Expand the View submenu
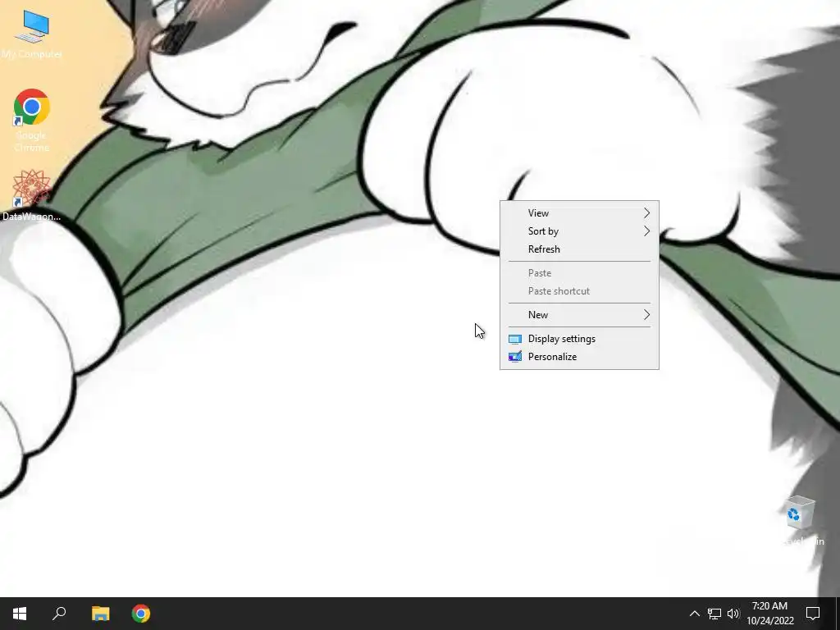The image size is (840, 630). tap(580, 213)
